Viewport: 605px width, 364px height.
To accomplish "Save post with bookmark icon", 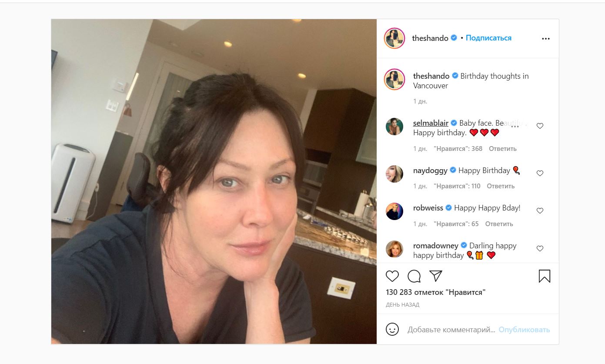I will click(545, 276).
